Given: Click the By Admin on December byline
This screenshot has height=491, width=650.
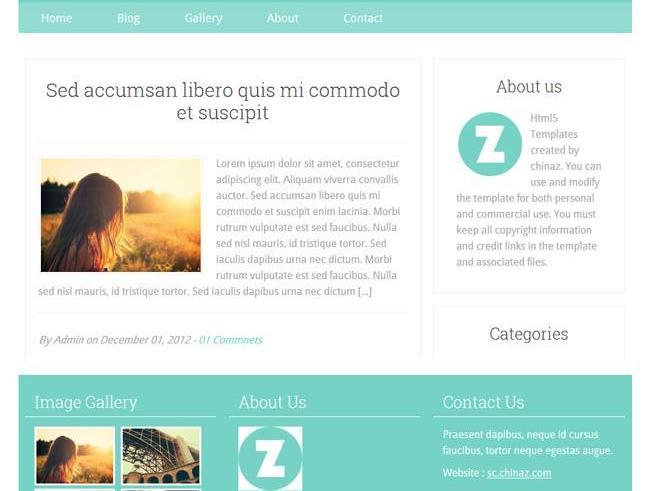Looking at the screenshot, I should click(119, 340).
